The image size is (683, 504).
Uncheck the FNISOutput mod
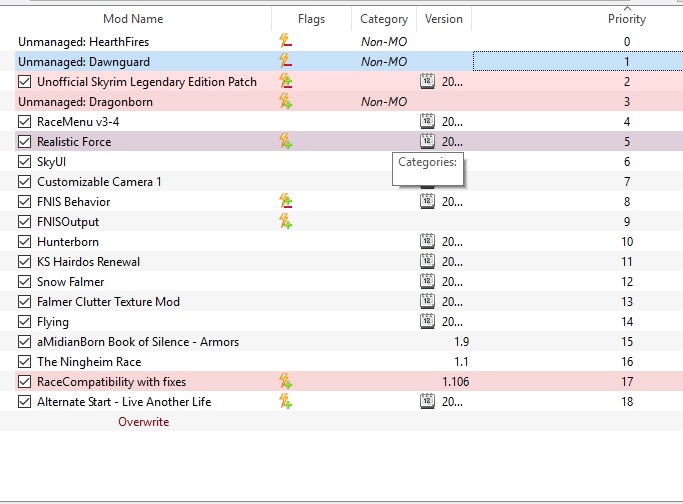pyautogui.click(x=24, y=222)
